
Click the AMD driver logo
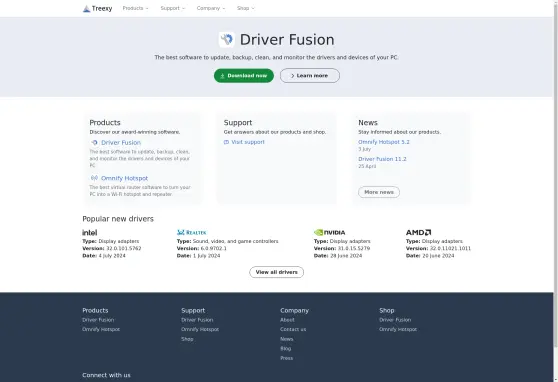point(418,232)
